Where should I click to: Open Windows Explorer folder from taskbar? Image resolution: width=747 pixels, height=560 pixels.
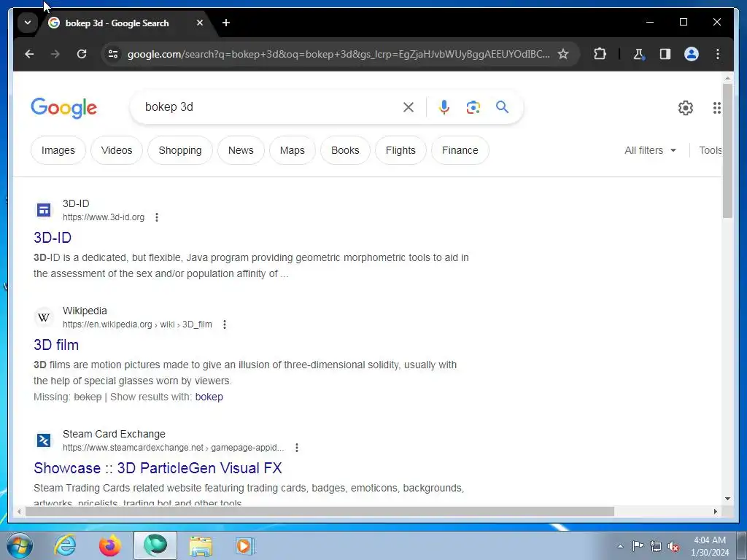click(x=201, y=545)
